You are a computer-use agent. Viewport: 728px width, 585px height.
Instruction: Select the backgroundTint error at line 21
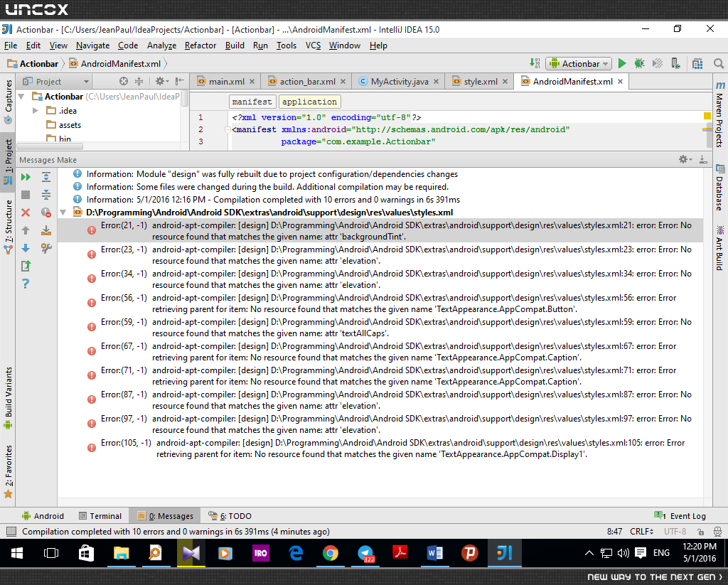tap(380, 231)
